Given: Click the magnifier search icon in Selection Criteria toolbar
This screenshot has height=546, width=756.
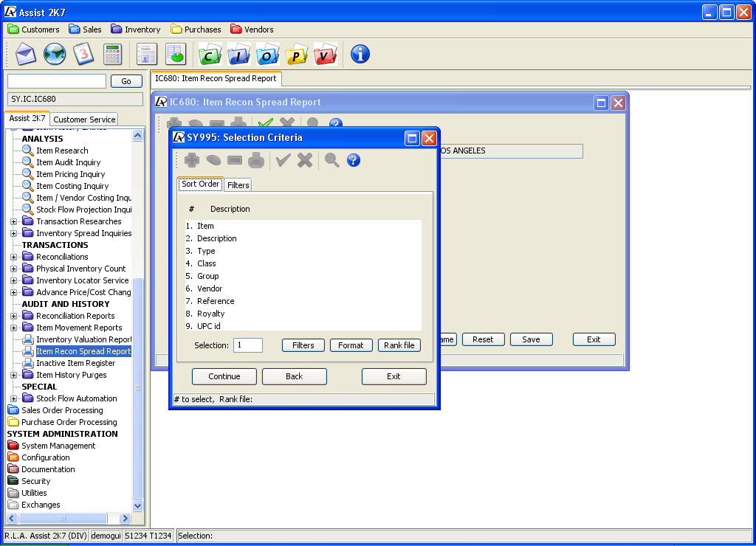Looking at the screenshot, I should pos(331,160).
